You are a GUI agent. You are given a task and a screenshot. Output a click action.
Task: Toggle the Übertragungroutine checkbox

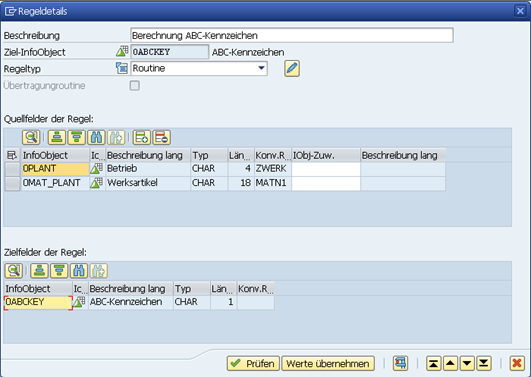click(x=134, y=85)
